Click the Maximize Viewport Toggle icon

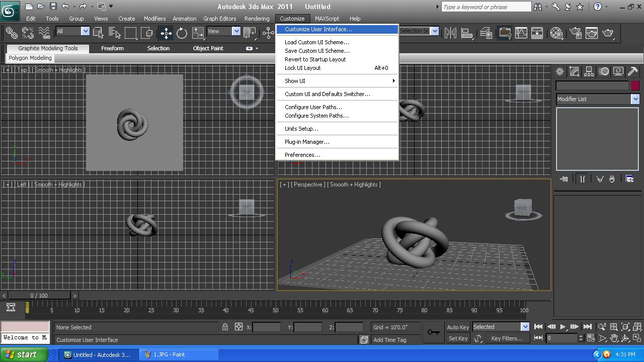coord(636,338)
